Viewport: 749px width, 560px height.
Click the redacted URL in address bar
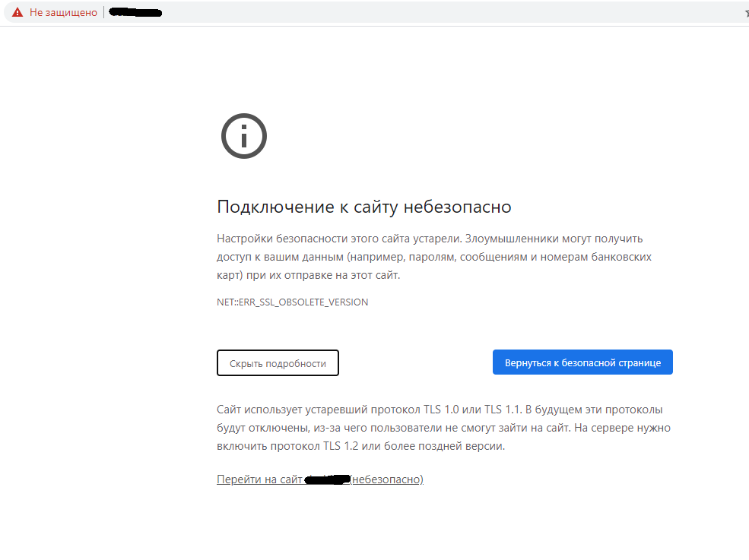click(x=135, y=13)
